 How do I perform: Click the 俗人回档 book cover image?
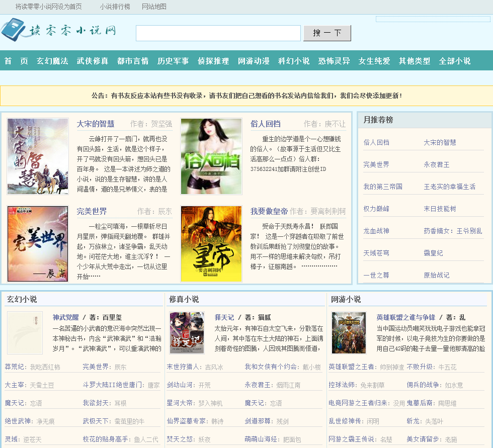pos(211,156)
